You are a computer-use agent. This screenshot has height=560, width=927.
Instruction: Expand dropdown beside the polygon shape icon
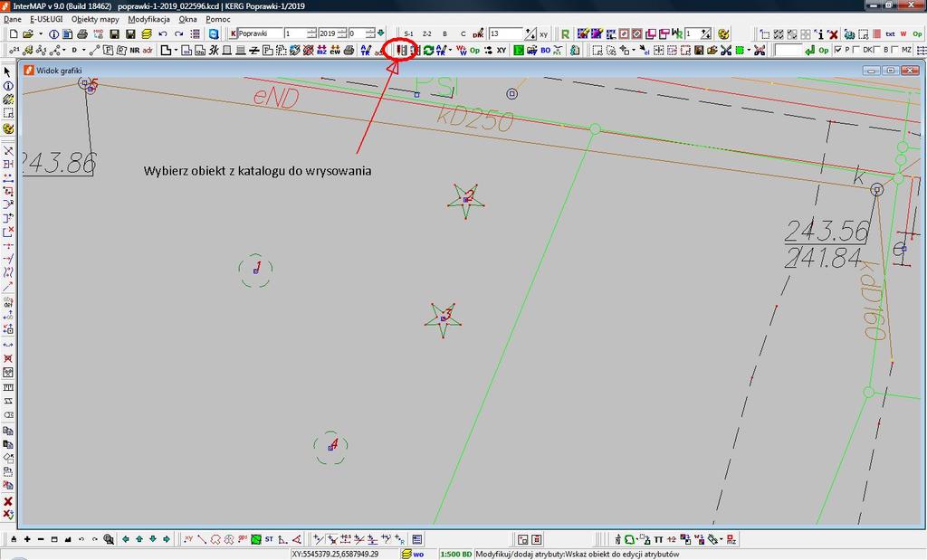[x=177, y=51]
